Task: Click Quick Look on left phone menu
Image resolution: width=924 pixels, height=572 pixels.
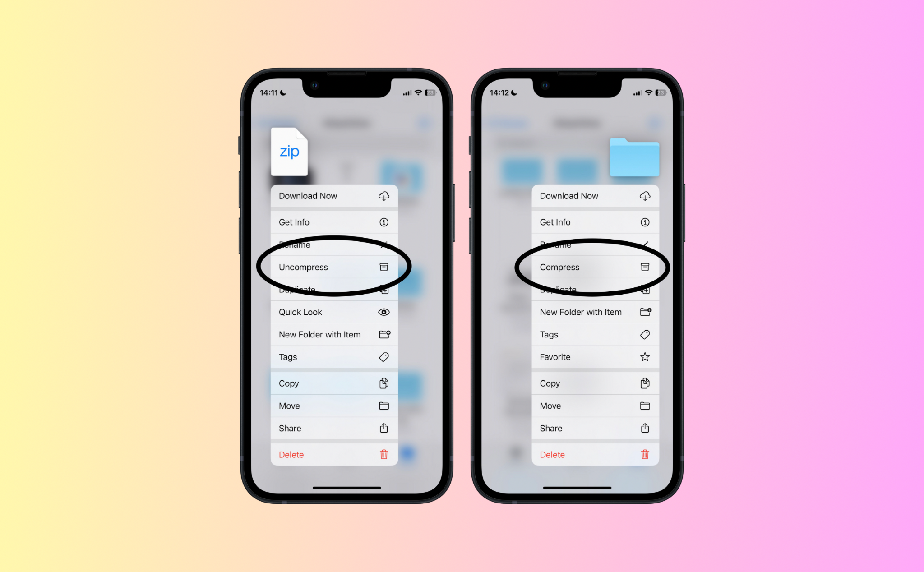Action: click(329, 311)
